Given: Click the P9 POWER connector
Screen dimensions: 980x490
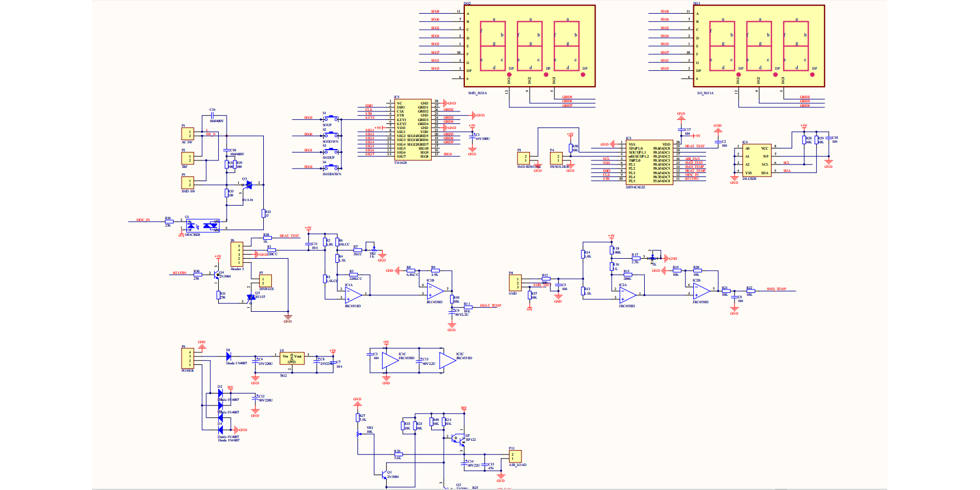Looking at the screenshot, I should [187, 359].
